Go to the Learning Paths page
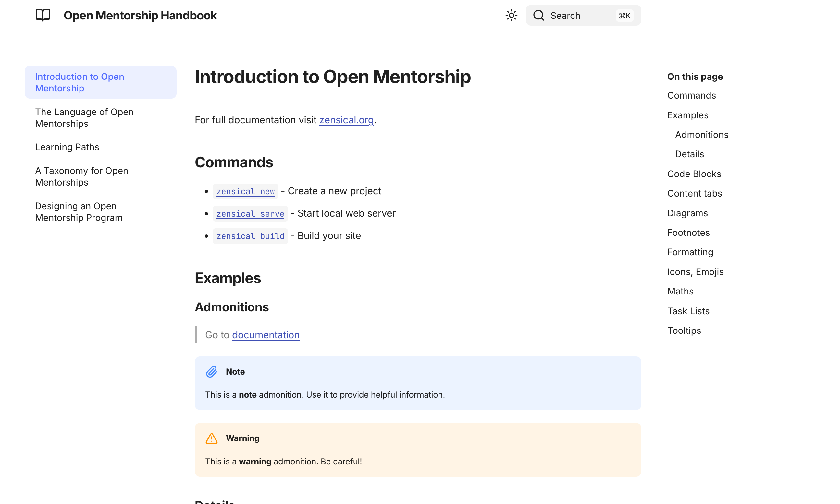This screenshot has width=840, height=504. pos(67,147)
